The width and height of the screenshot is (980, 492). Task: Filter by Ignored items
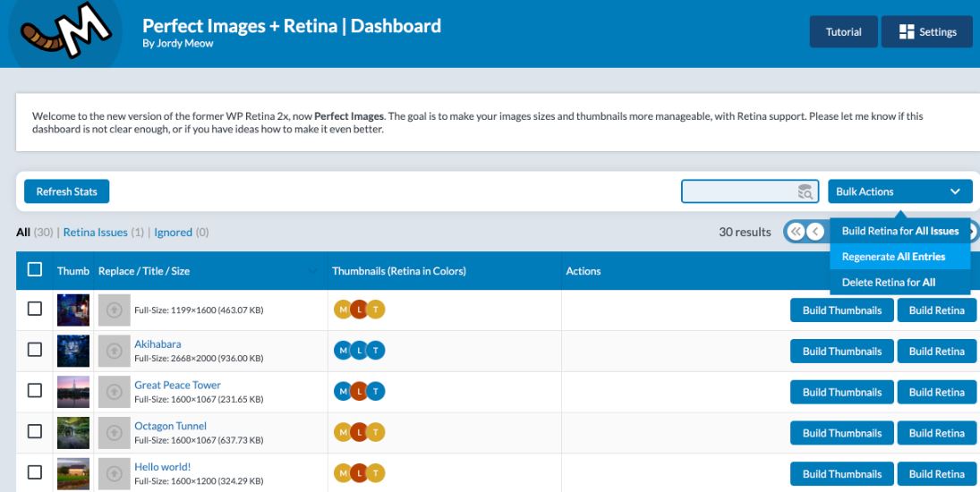173,233
